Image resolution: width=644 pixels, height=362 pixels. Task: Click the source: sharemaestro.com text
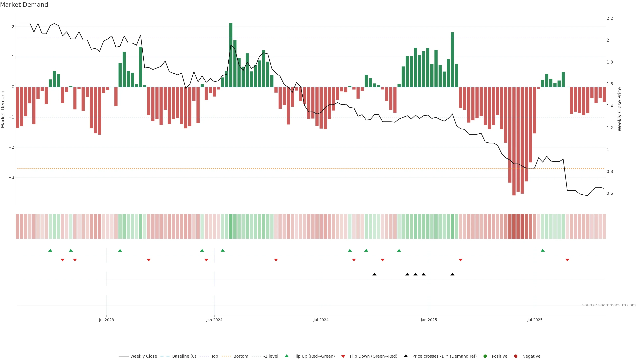point(609,305)
